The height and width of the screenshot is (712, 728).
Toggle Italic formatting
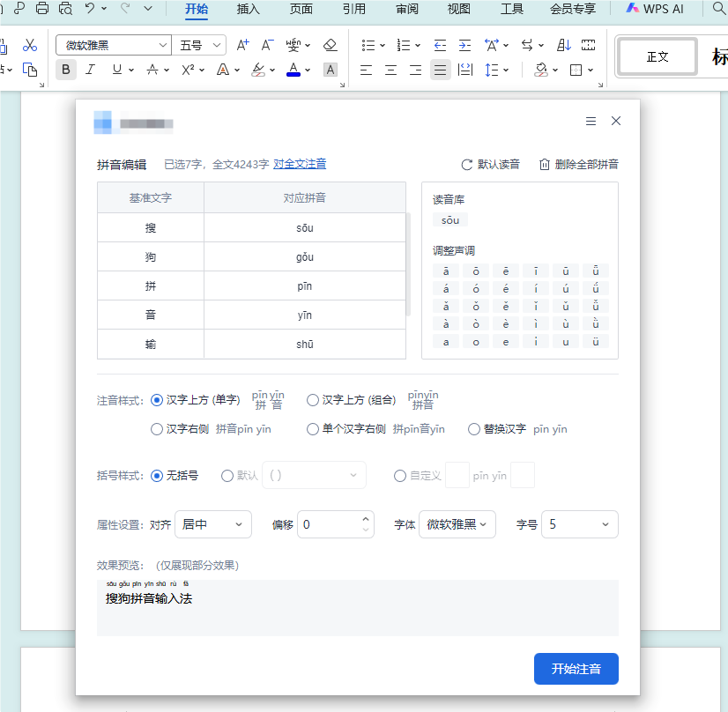(90, 70)
